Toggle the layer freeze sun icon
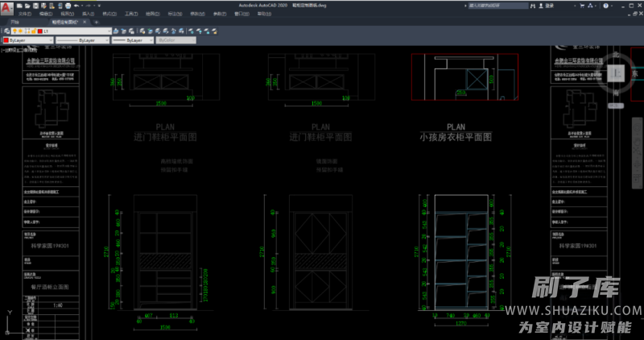Screen dimensions: 644x340 pos(22,31)
